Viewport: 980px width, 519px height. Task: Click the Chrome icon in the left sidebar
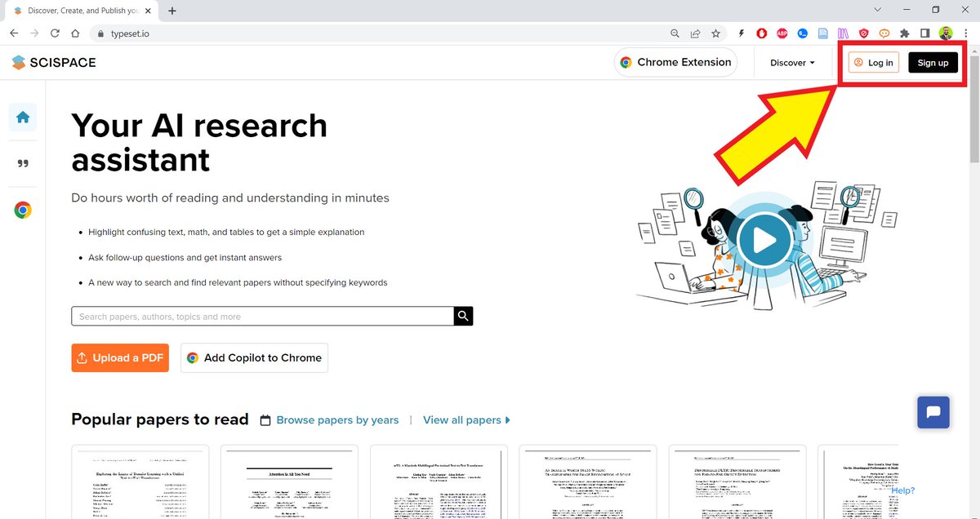(x=22, y=209)
